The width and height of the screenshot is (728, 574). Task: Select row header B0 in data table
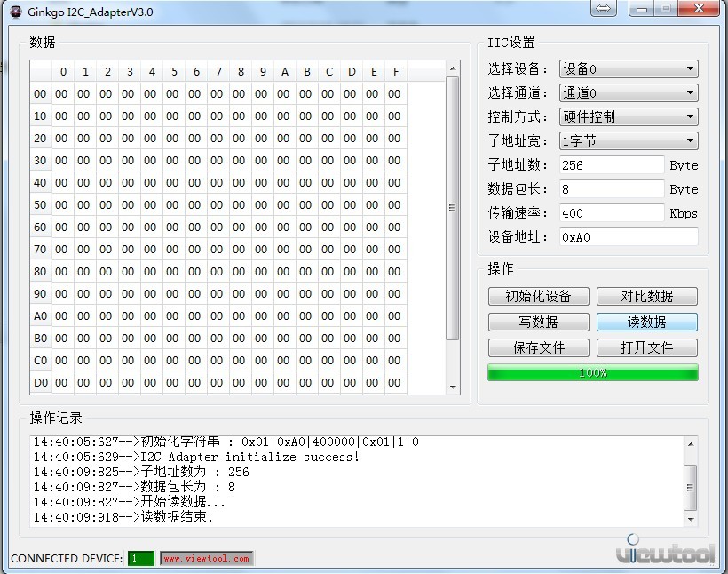(x=40, y=338)
